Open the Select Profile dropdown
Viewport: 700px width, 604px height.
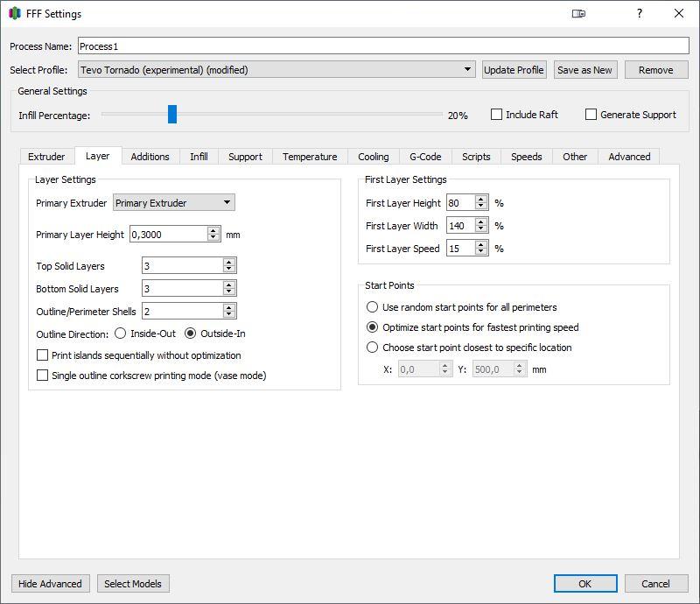276,70
